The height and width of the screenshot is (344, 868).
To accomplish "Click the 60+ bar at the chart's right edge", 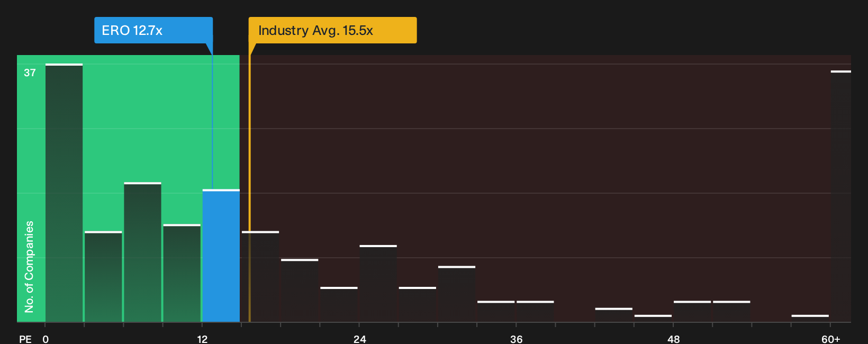I will click(x=841, y=196).
